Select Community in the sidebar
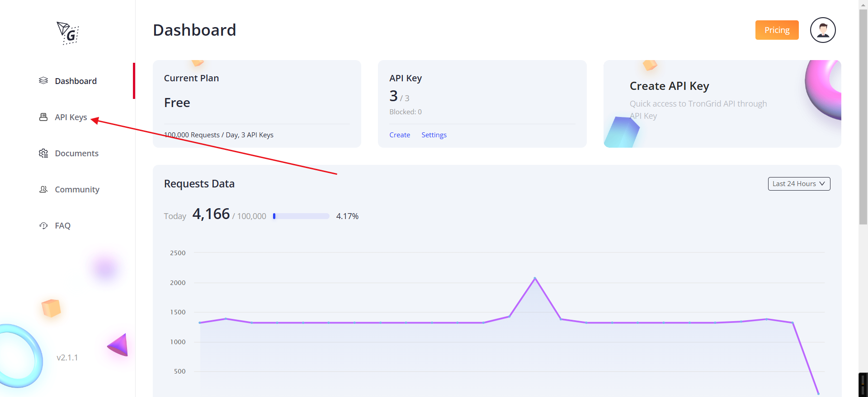 tap(77, 189)
